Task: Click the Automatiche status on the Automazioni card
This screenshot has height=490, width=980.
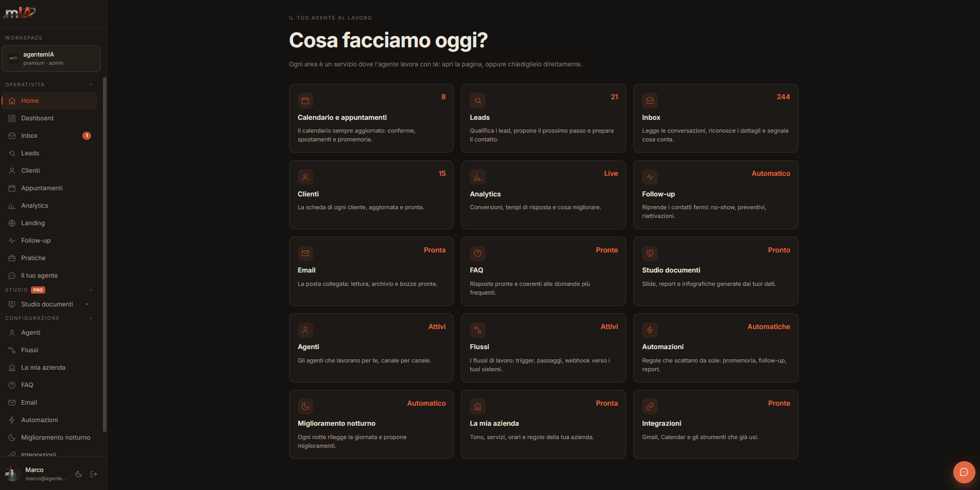Action: [x=769, y=327]
